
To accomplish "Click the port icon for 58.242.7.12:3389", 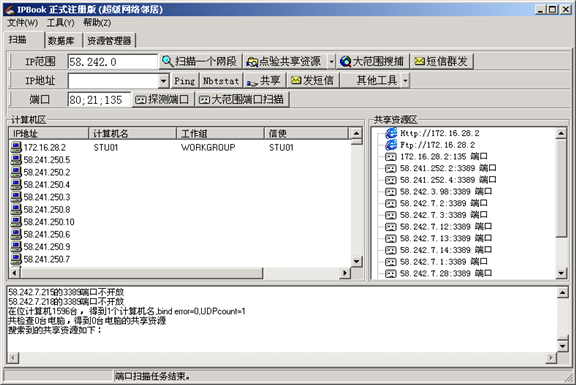I will 390,227.
